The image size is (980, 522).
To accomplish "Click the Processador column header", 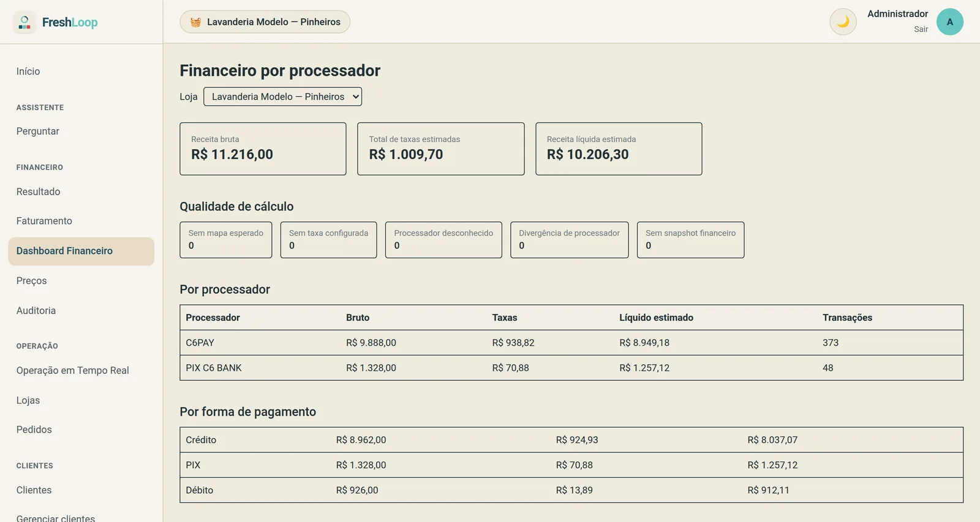I will click(x=213, y=318).
